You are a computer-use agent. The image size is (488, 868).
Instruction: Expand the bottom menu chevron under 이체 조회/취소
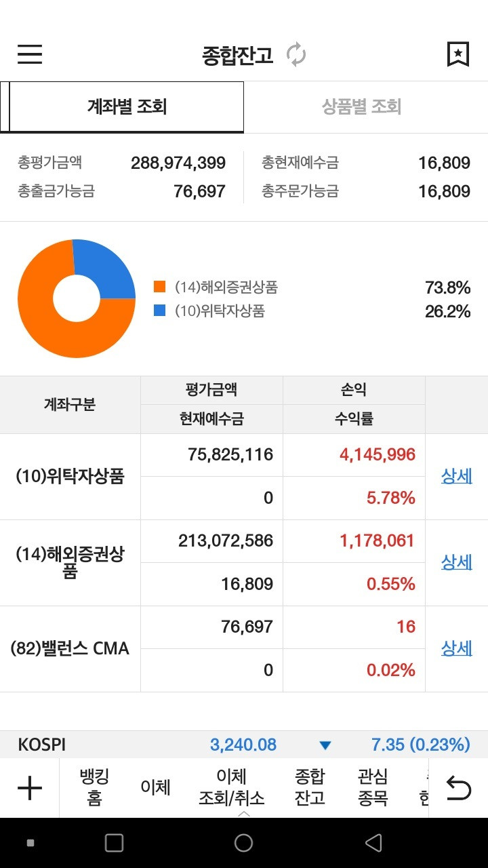pyautogui.click(x=244, y=813)
